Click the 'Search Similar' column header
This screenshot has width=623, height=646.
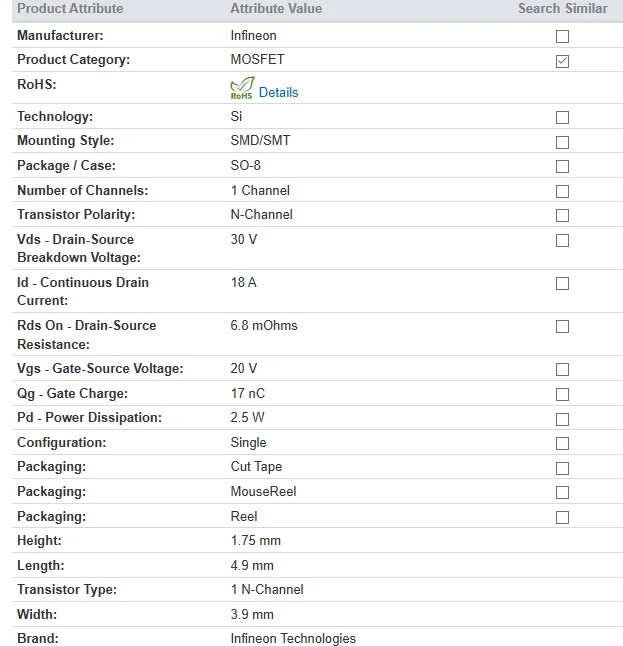tap(562, 8)
